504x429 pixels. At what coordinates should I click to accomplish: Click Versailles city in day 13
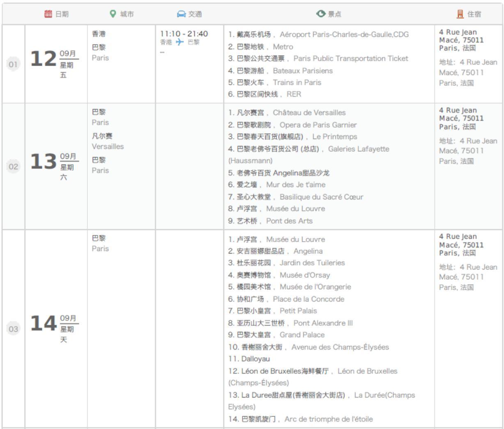click(108, 146)
